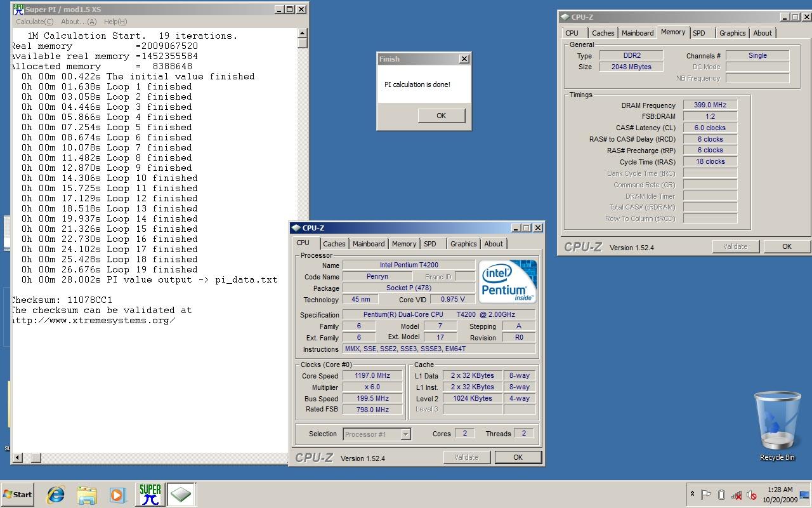The width and height of the screenshot is (812, 508).
Task: Open Graphics tab in CPU-Z memory window
Action: [x=733, y=33]
